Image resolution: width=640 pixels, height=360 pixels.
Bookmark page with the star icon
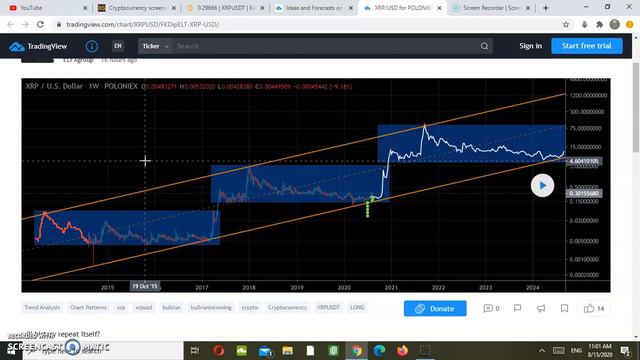566,24
